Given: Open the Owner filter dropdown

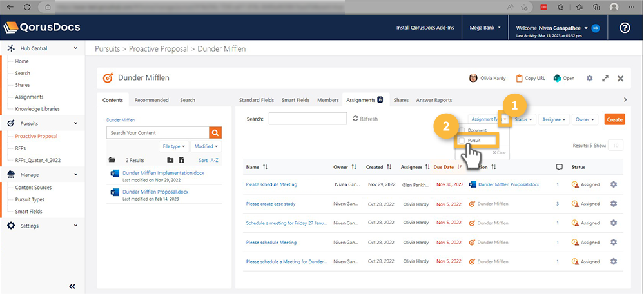Looking at the screenshot, I should click(585, 119).
